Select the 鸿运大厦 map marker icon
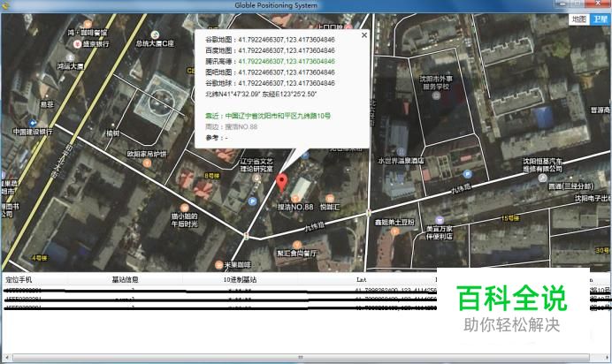The image size is (612, 364). tap(71, 58)
